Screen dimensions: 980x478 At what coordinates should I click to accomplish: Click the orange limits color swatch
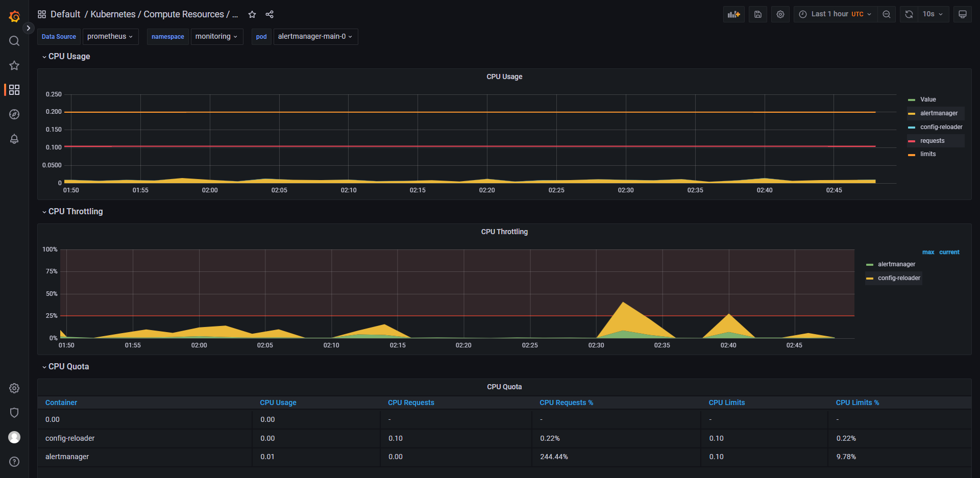click(x=912, y=155)
